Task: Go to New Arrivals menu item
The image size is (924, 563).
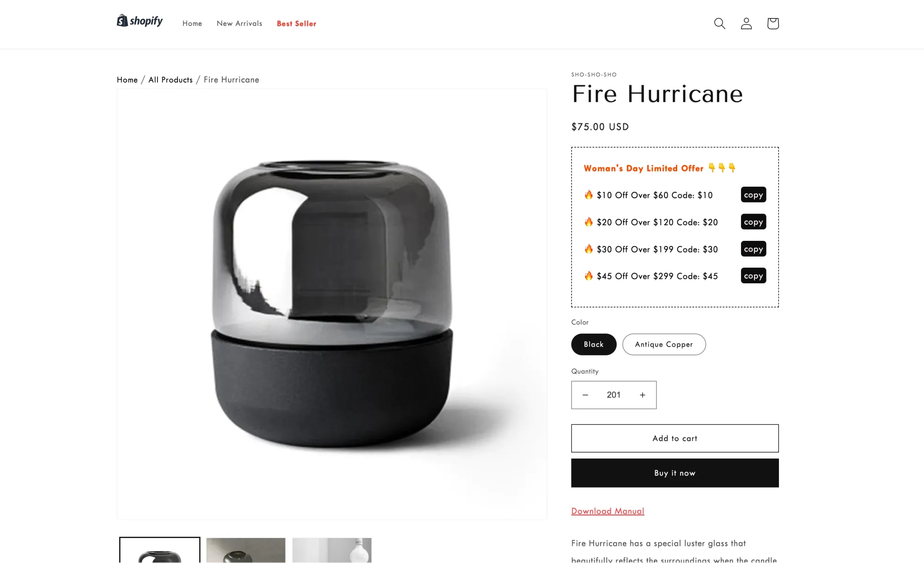Action: point(239,24)
